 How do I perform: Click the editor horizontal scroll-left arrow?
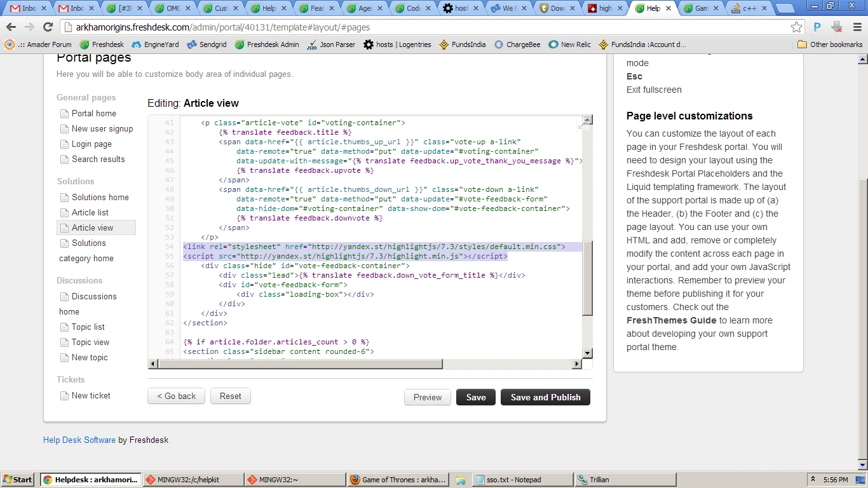[153, 364]
